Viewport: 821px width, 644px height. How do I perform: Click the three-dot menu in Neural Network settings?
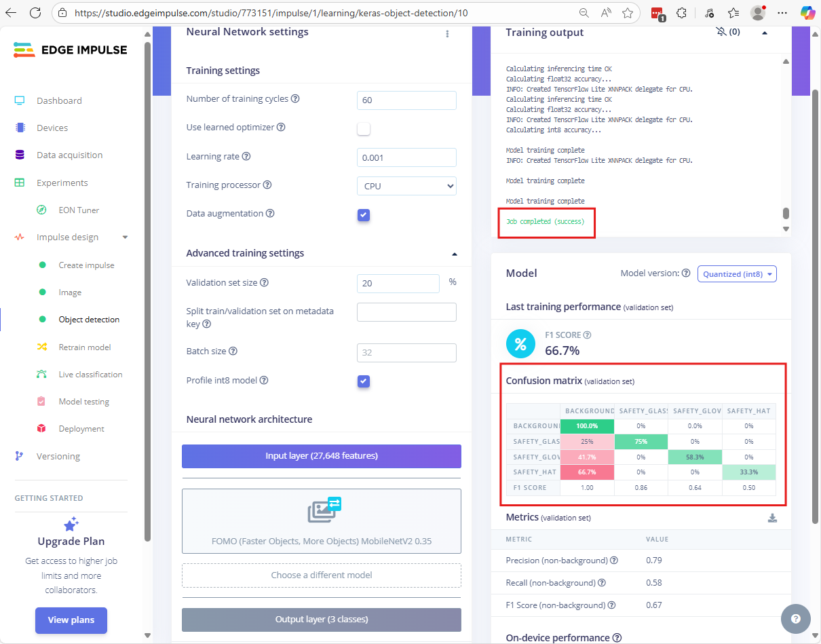tap(447, 34)
